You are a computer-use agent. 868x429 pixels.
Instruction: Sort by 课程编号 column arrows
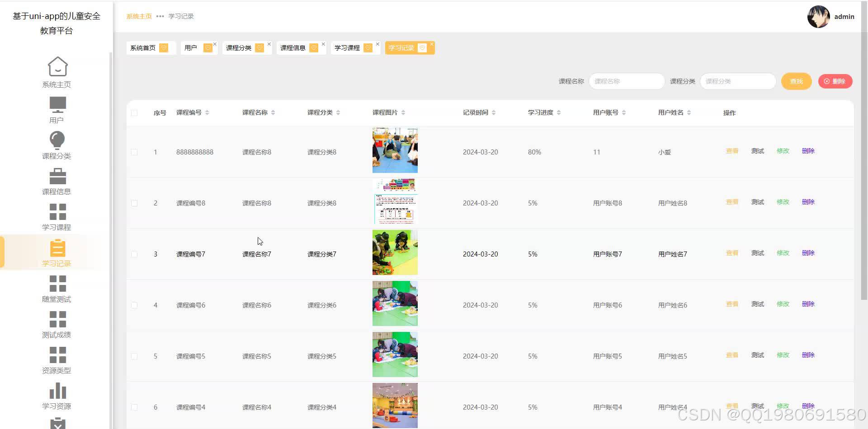click(x=207, y=112)
